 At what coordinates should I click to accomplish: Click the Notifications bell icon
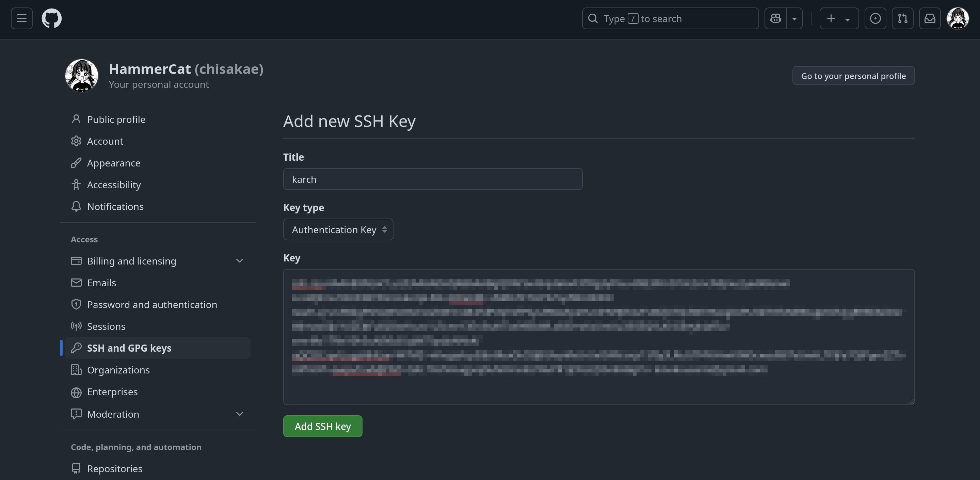point(76,207)
